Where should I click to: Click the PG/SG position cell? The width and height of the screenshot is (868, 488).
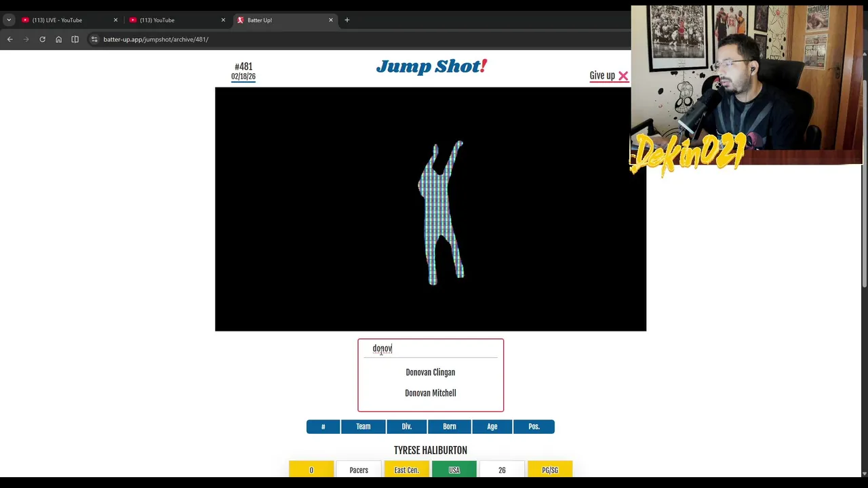(550, 469)
